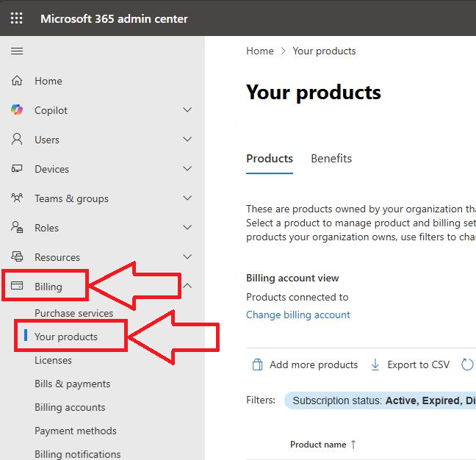Click the Billing label in sidebar
The image size is (476, 460).
tap(48, 287)
